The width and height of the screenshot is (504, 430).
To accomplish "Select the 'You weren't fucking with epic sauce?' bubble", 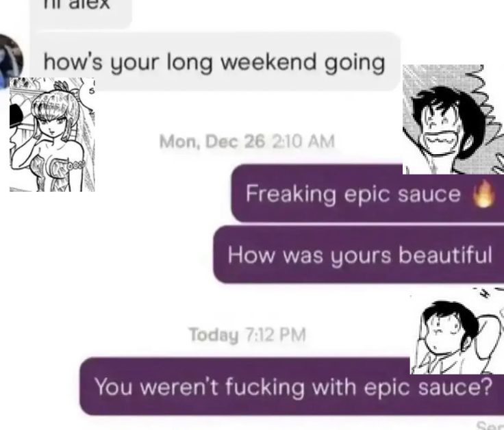I will [x=292, y=386].
